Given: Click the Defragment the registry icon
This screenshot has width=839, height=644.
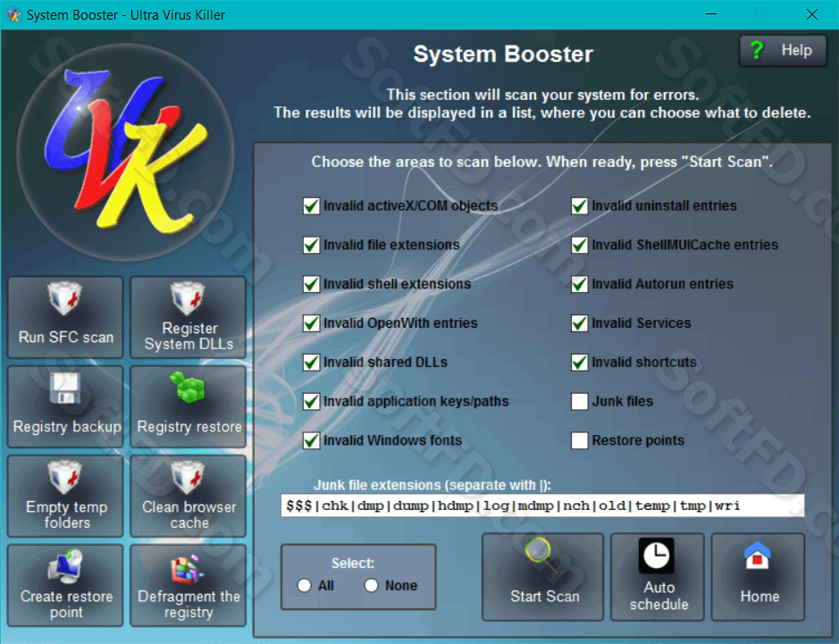Looking at the screenshot, I should (x=188, y=569).
